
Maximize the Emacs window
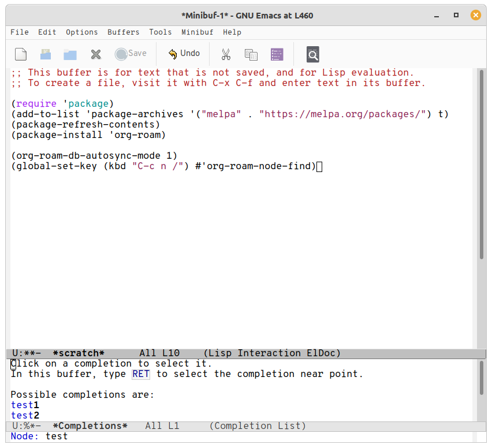click(x=456, y=15)
